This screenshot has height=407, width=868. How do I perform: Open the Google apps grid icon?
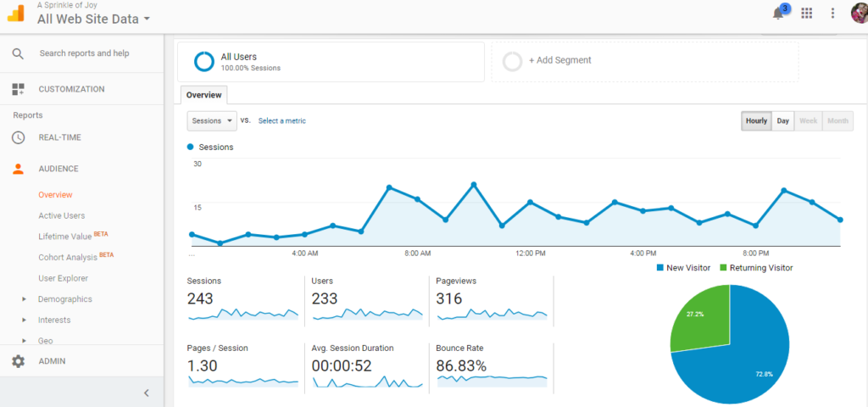coord(807,14)
